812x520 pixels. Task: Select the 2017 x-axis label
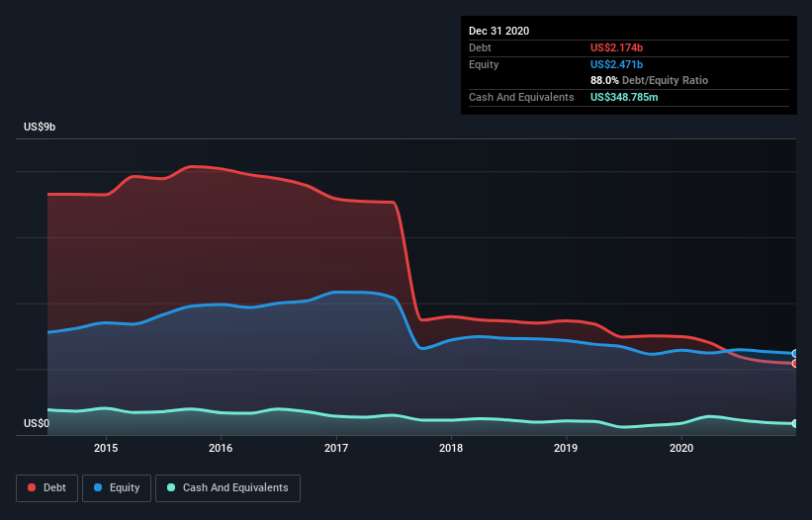pyautogui.click(x=336, y=448)
